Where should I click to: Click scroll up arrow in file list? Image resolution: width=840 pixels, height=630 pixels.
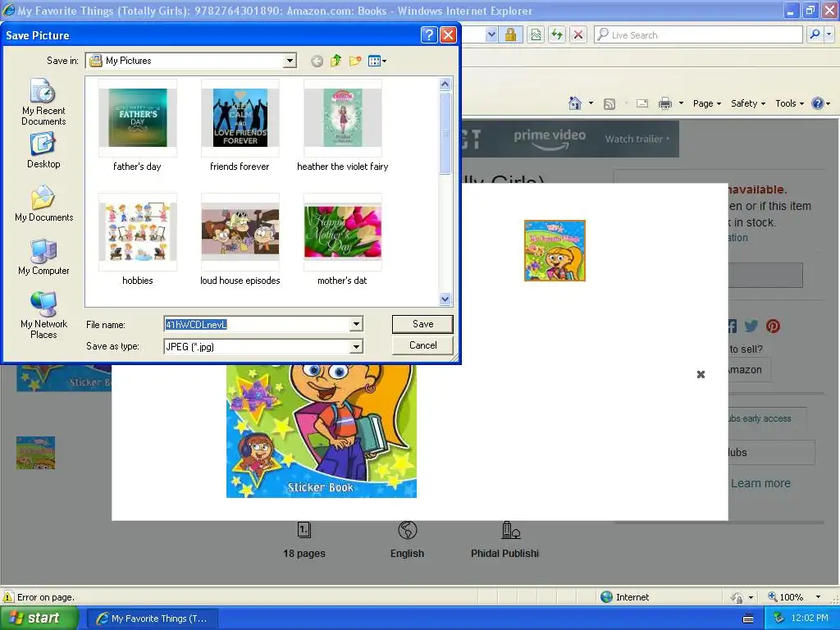(x=445, y=84)
